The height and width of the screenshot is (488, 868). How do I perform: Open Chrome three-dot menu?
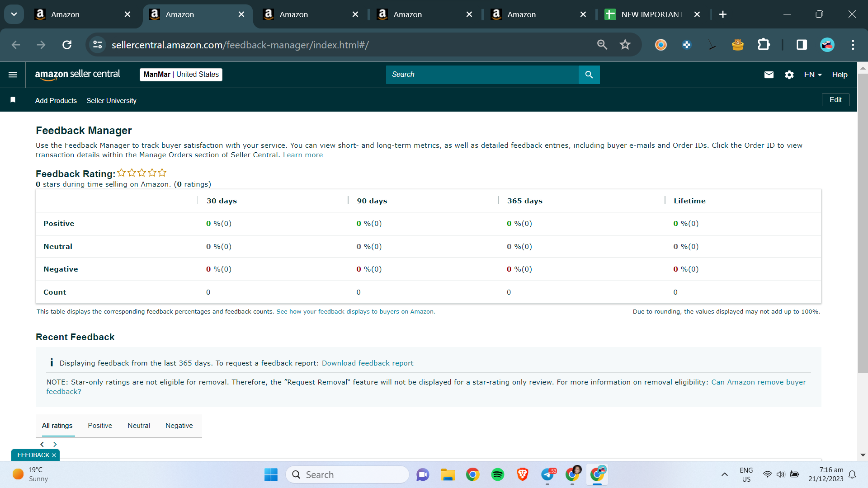coord(853,45)
